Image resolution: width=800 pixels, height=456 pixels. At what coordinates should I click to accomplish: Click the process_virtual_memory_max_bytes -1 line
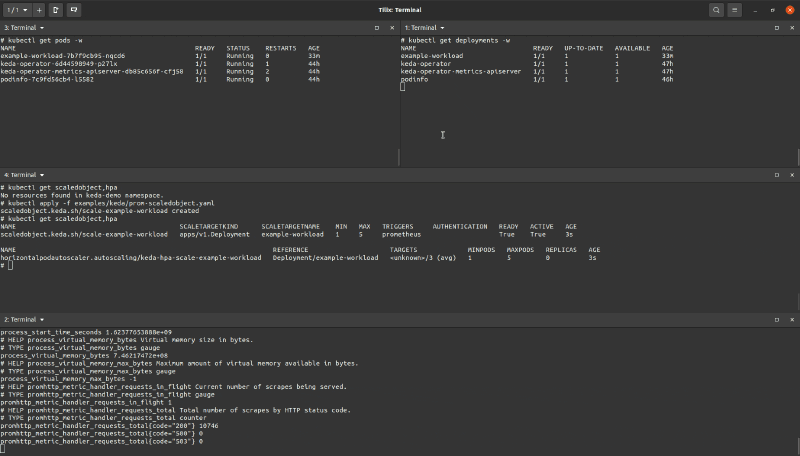(68, 379)
